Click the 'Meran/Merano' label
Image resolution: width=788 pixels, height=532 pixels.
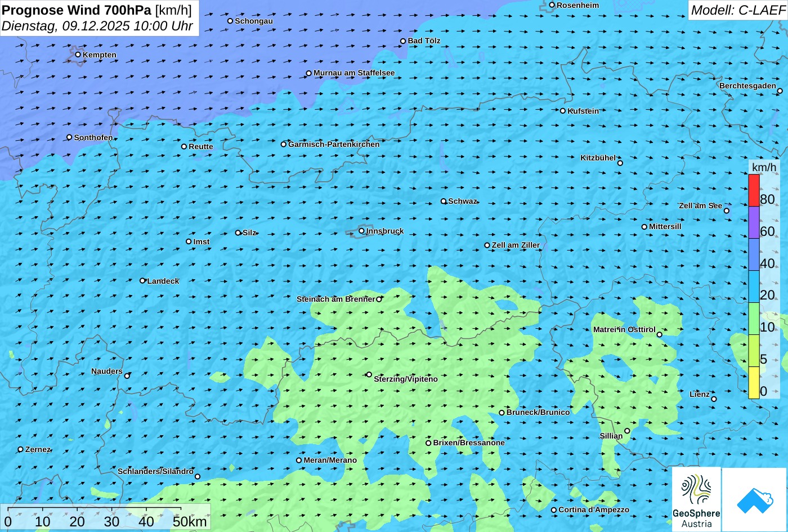(x=330, y=460)
